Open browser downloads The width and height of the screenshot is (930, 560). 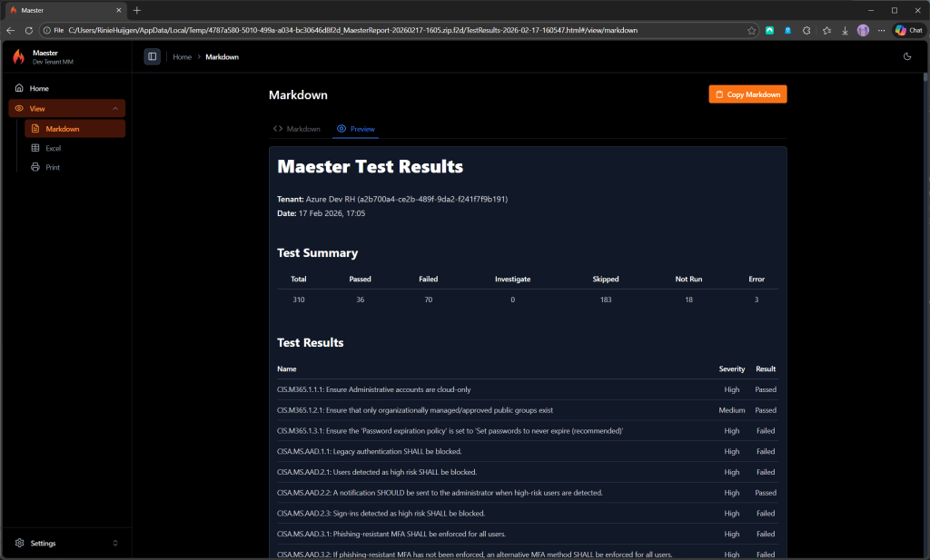(x=845, y=30)
